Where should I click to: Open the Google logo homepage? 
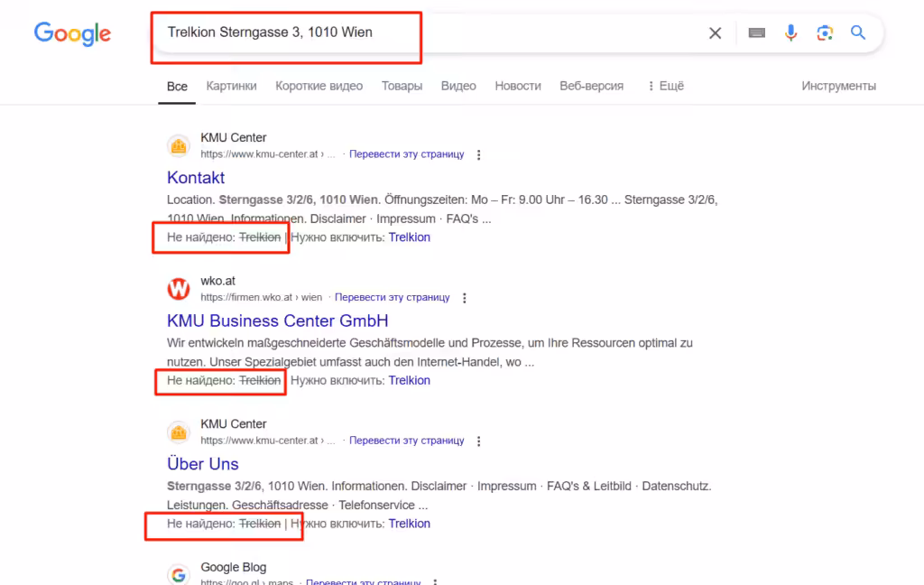[x=72, y=33]
